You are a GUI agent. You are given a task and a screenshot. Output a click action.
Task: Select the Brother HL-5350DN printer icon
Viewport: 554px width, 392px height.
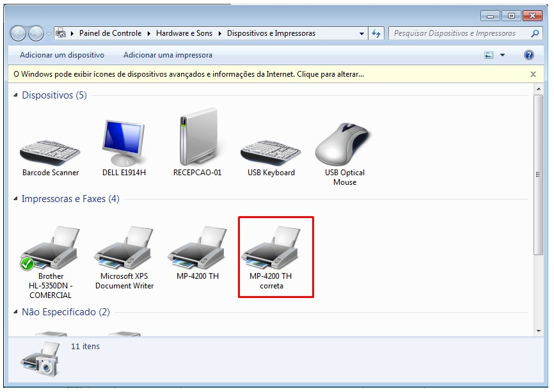(50, 249)
